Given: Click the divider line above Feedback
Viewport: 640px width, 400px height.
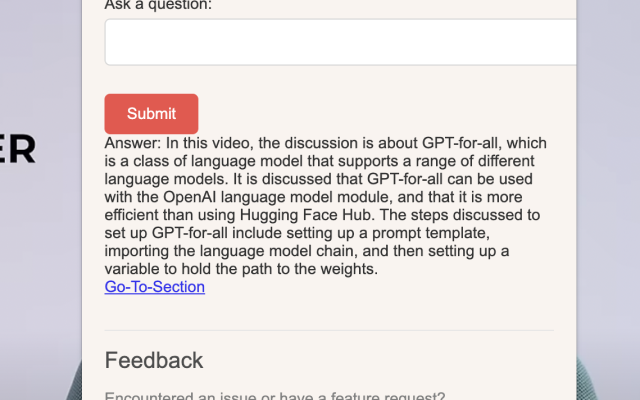Looking at the screenshot, I should click(x=329, y=330).
